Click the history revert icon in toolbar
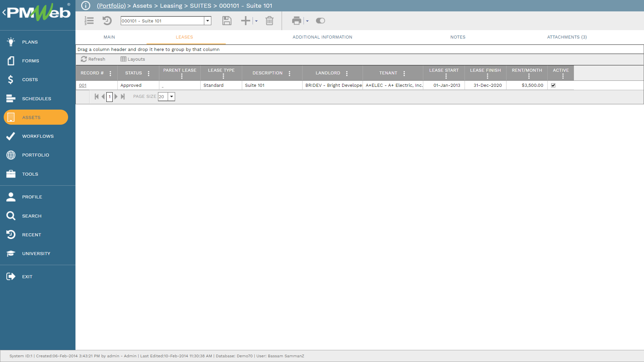 pos(107,21)
